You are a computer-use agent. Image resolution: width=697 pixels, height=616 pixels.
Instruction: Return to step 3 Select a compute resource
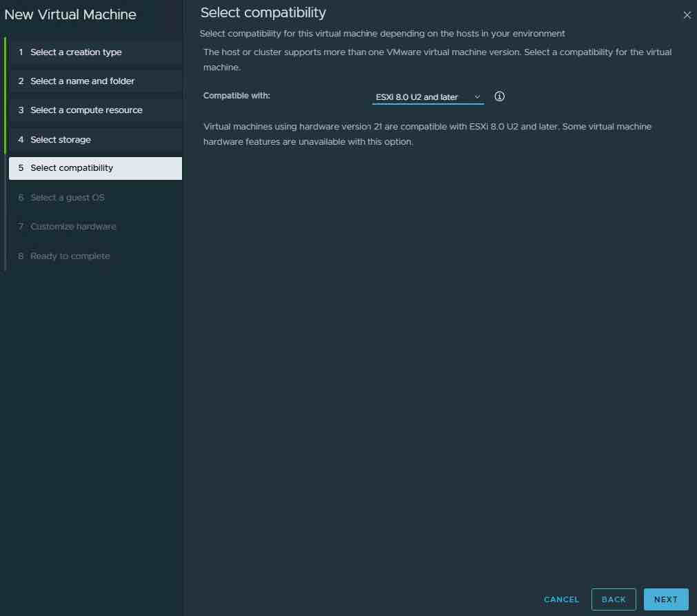(x=86, y=110)
